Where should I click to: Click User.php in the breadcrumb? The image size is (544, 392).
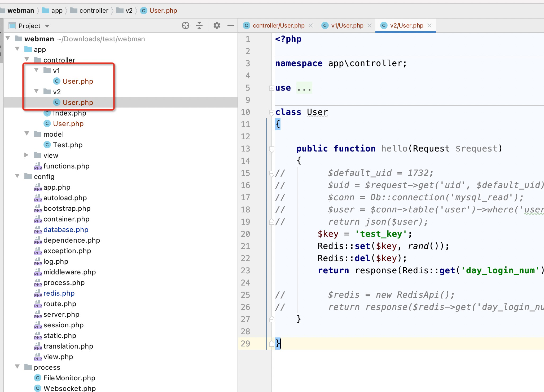[x=163, y=11]
